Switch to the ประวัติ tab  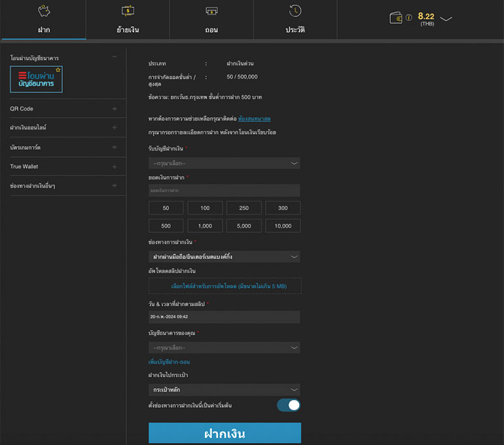coord(295,30)
